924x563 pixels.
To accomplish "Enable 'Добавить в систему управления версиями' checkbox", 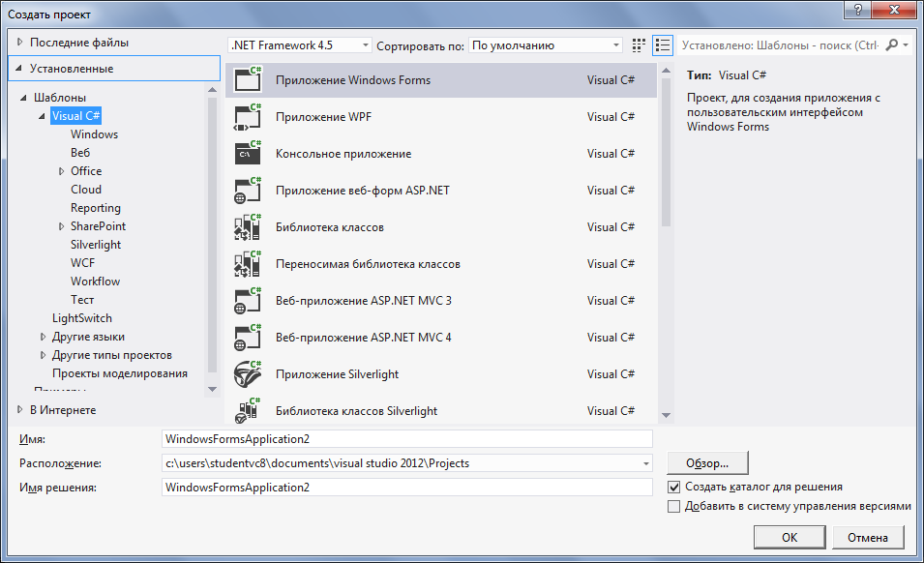I will (674, 507).
